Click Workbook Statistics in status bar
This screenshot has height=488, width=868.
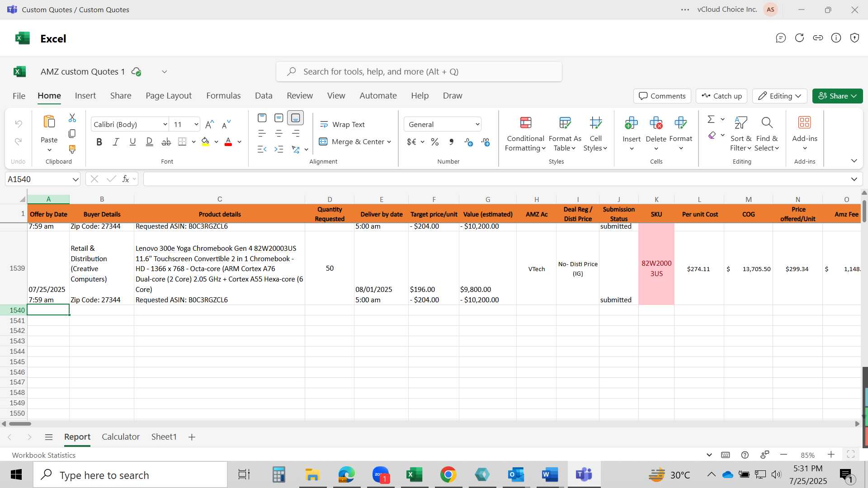point(43,455)
